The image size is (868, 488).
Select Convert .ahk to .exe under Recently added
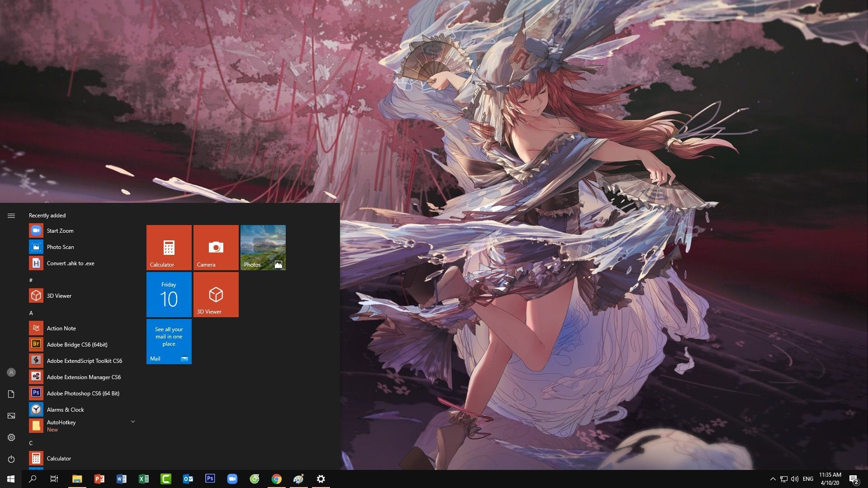click(71, 263)
